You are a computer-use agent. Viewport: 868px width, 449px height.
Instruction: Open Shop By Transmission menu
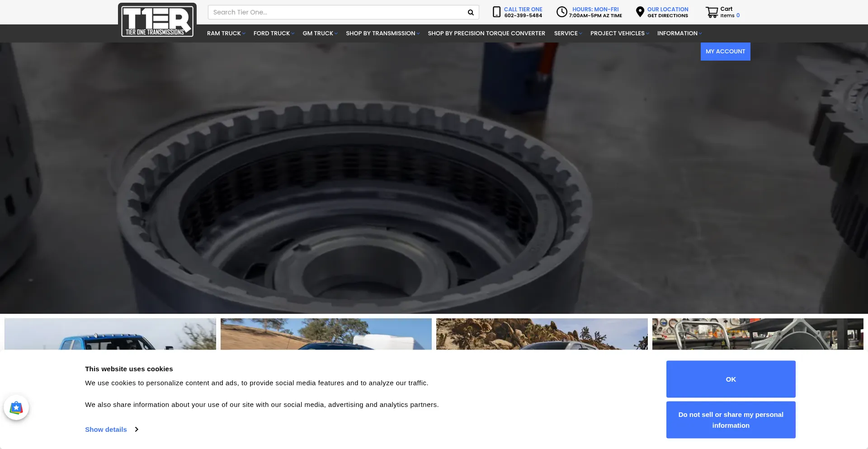pyautogui.click(x=382, y=33)
